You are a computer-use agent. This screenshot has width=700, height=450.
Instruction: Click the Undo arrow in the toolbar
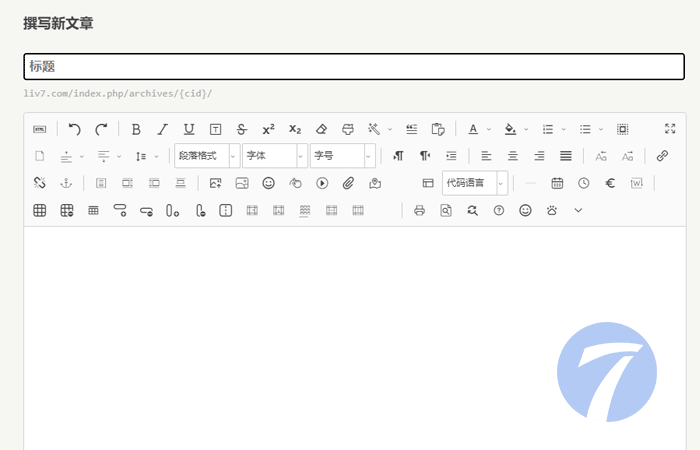point(74,129)
